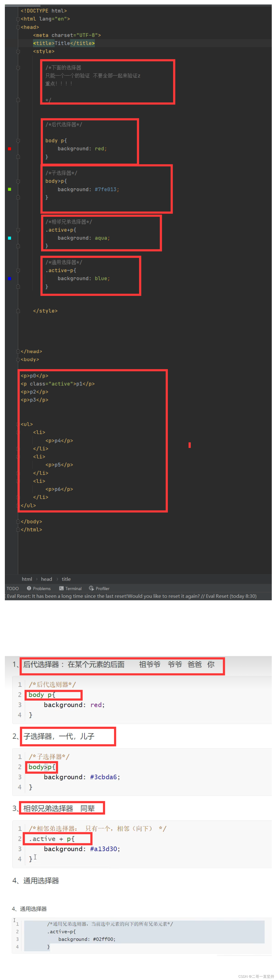Click the closing </style> tag

[45, 311]
